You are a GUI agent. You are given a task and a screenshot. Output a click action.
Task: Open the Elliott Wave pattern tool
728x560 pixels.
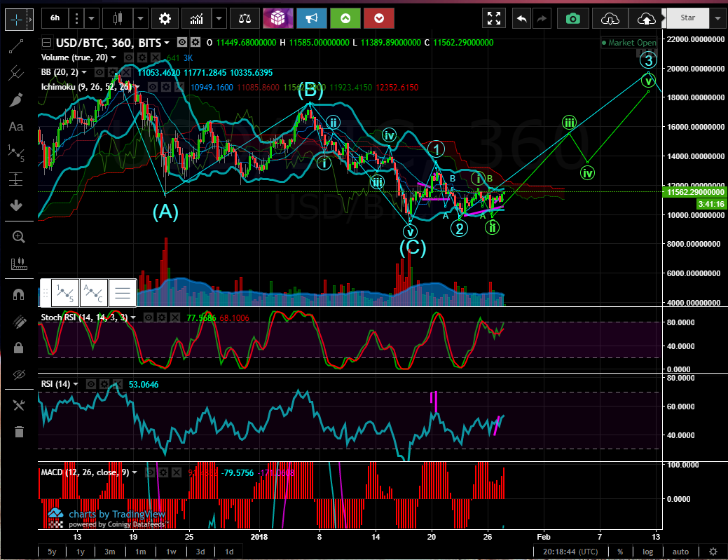coord(19,153)
